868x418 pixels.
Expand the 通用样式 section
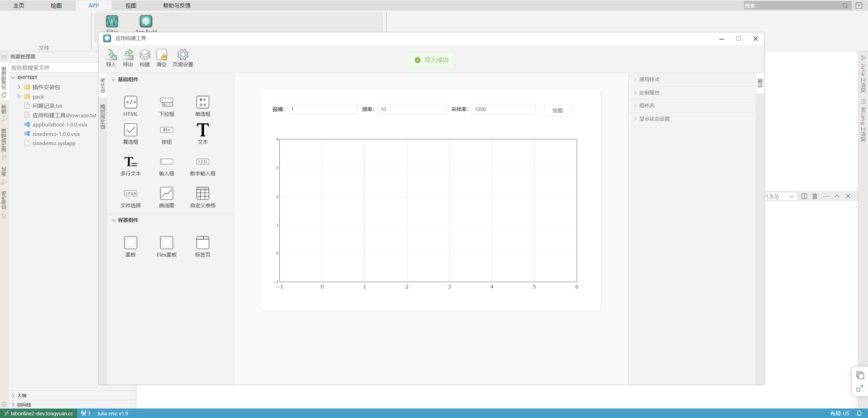(649, 80)
